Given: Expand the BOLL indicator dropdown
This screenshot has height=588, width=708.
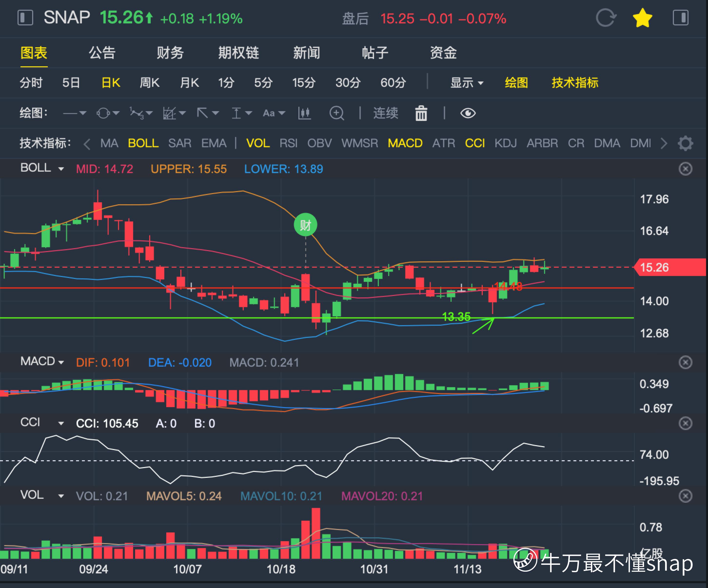Looking at the screenshot, I should (61, 169).
